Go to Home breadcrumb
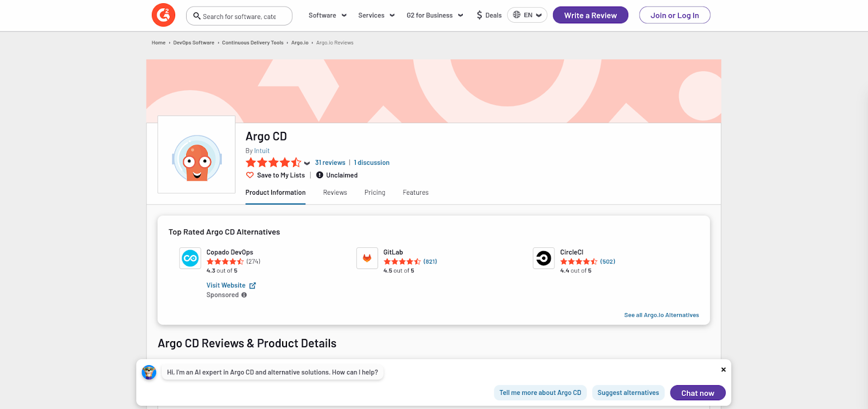This screenshot has height=409, width=868. (x=158, y=43)
